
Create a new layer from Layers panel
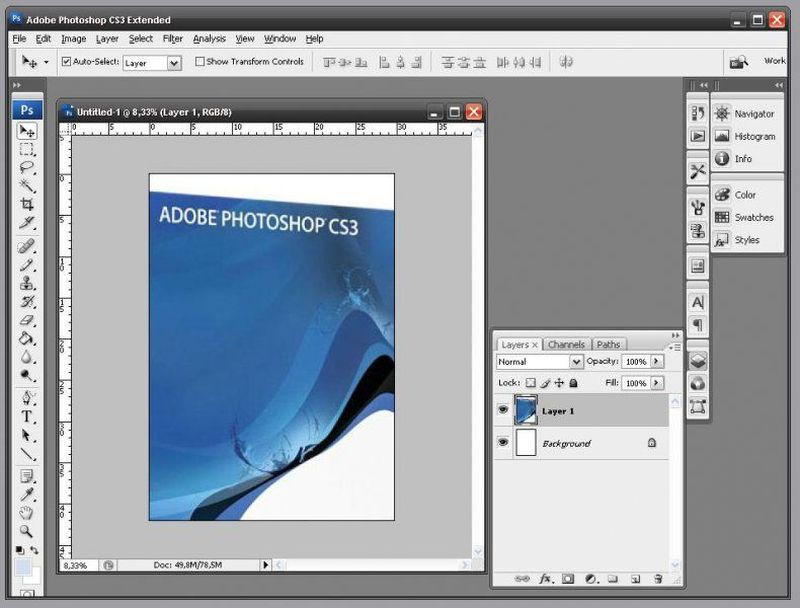[x=634, y=578]
